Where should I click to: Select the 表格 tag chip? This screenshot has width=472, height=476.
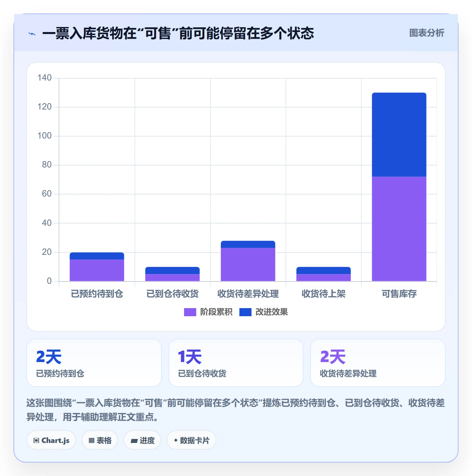[100, 440]
